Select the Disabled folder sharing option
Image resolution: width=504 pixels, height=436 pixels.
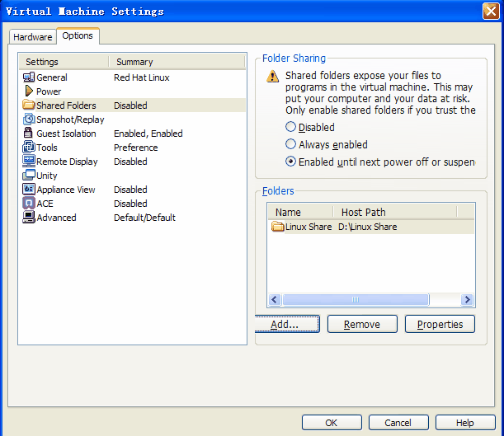290,128
